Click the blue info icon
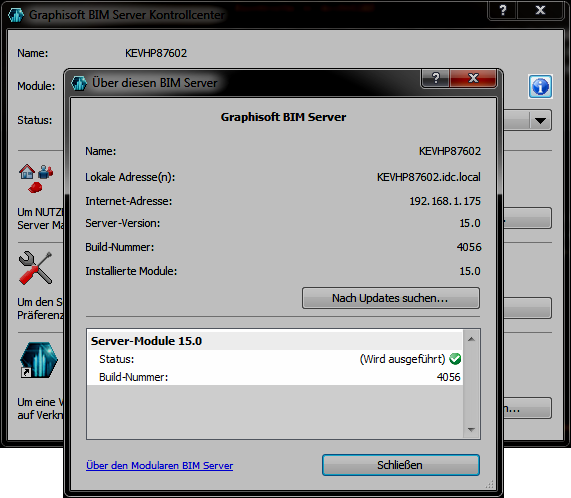 [x=540, y=87]
